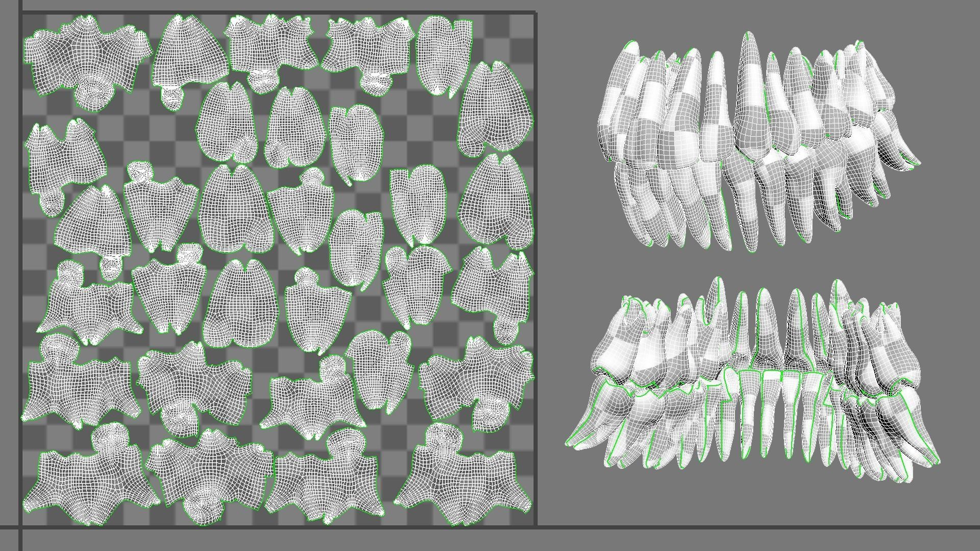Select the narrow oval UV shell at top-right corner

click(x=443, y=54)
